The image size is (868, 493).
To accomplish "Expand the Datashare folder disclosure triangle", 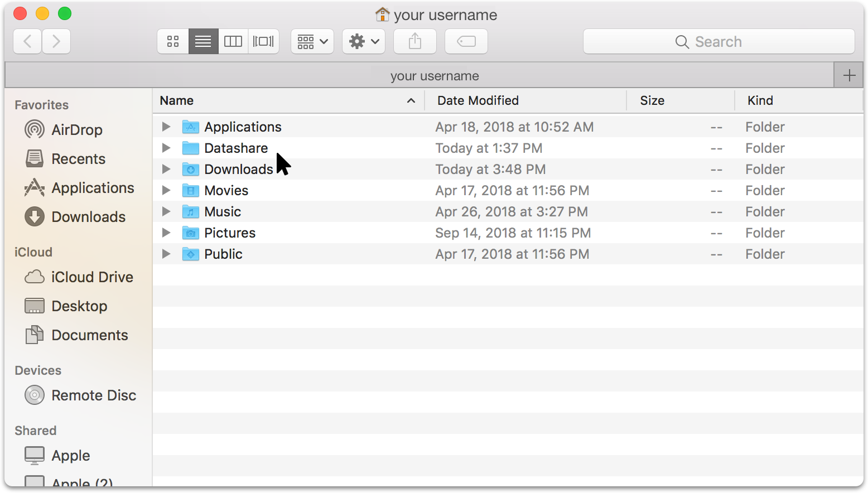I will pyautogui.click(x=166, y=148).
